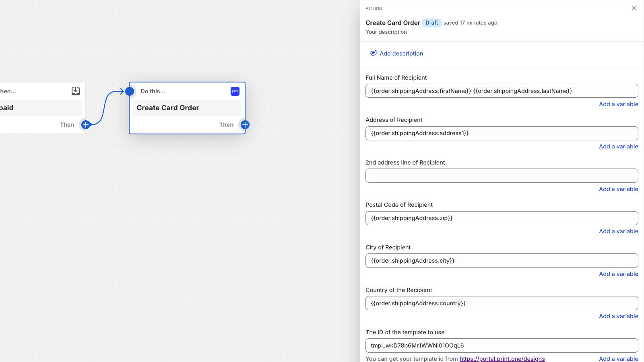Add a variable to Address of Recipient
Viewport: 644px width, 362px height.
(618, 146)
